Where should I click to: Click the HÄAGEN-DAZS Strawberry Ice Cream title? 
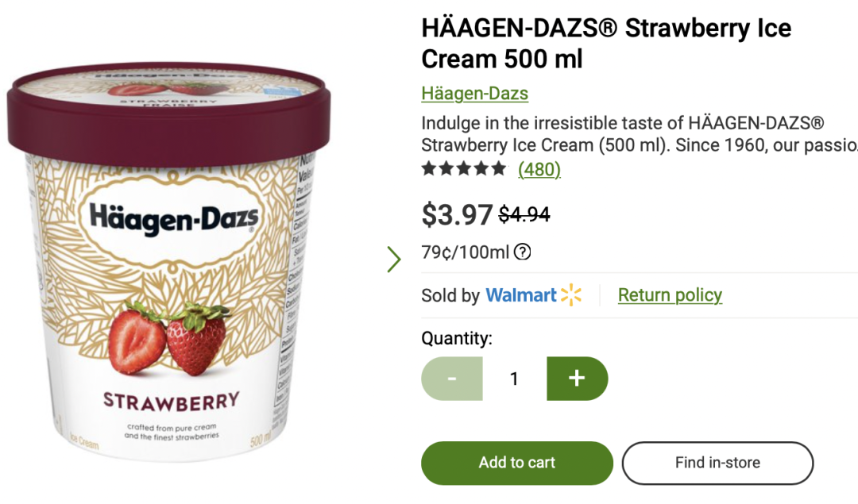tap(605, 43)
